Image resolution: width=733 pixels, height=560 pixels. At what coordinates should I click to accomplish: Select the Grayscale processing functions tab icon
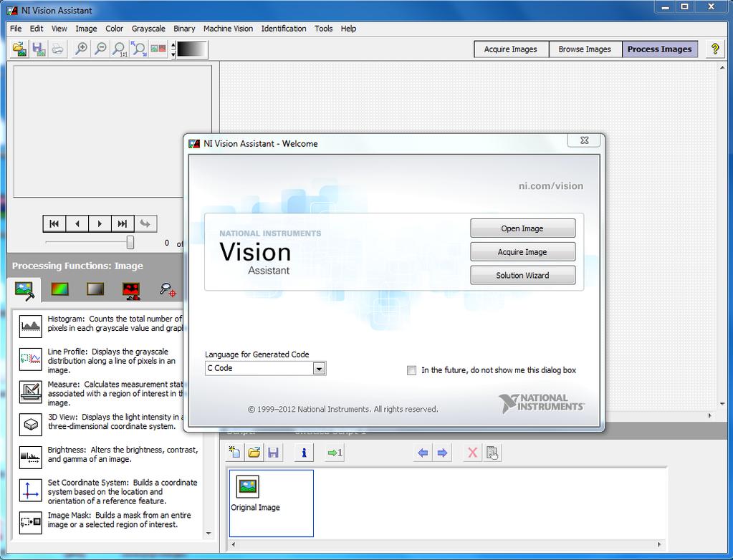[x=95, y=289]
